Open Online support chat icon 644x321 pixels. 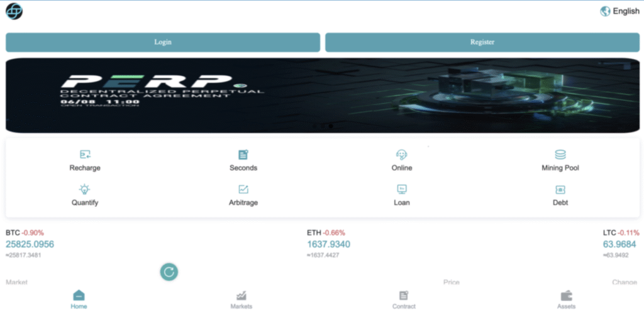point(401,155)
